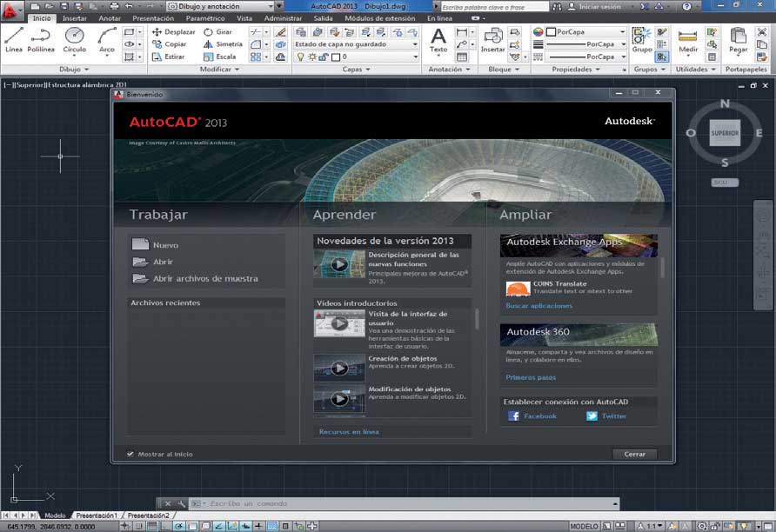
Task: Open layer properties icon in Capas panel
Action: pos(300,32)
